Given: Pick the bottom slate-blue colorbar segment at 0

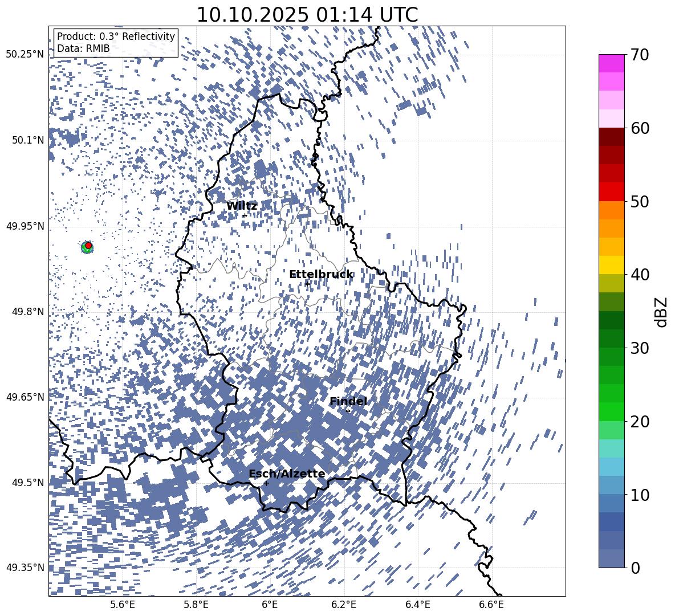Looking at the screenshot, I should point(611,558).
